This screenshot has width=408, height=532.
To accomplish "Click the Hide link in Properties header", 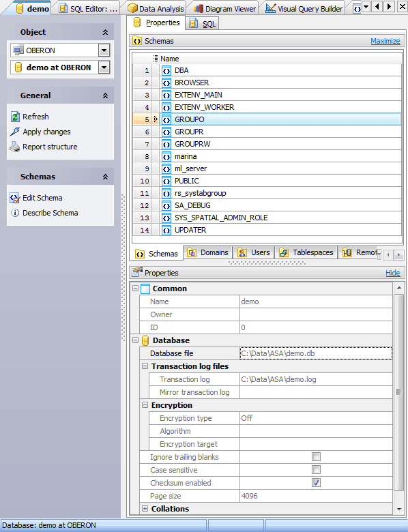I will (393, 273).
